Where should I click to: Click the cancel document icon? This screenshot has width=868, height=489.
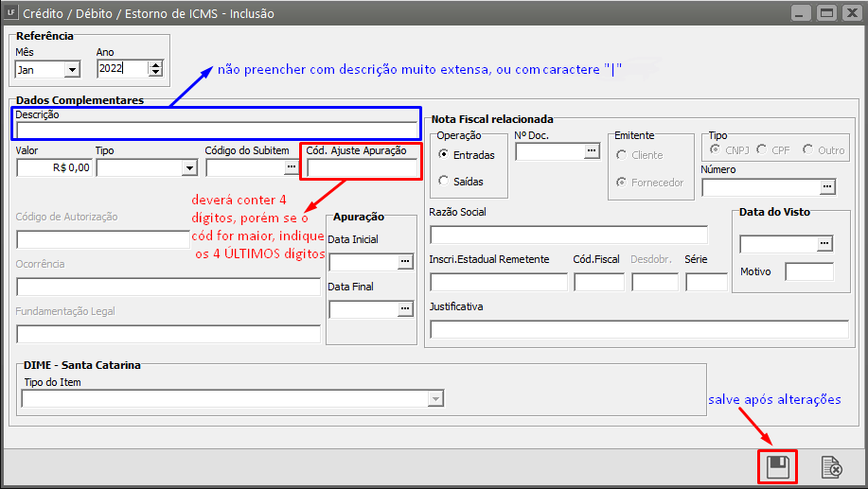831,466
